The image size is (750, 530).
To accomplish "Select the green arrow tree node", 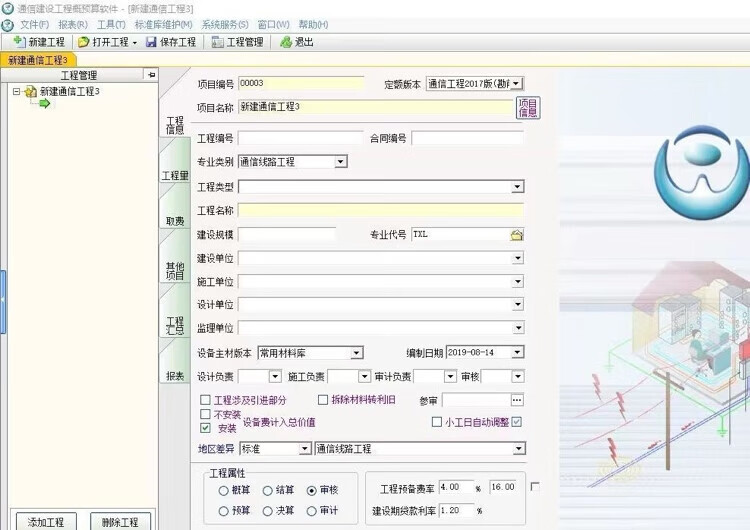I will coord(44,103).
